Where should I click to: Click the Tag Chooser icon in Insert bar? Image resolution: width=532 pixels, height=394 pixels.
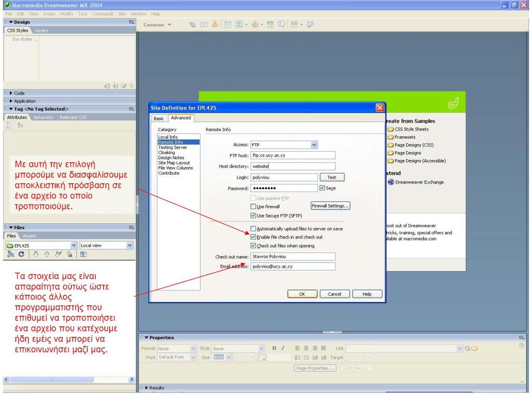310,24
